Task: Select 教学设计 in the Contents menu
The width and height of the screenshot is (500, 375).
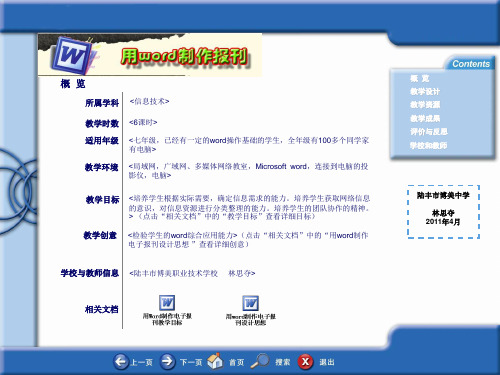Action: click(x=425, y=91)
